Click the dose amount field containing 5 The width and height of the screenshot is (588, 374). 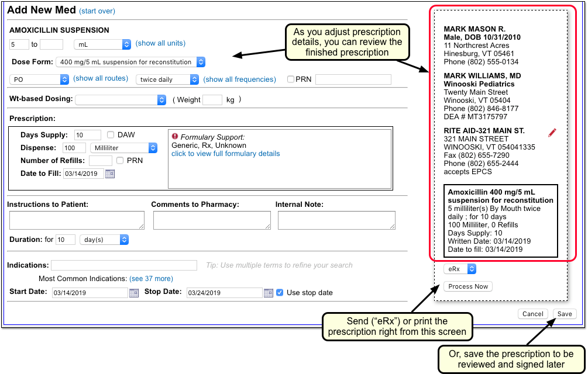tap(19, 44)
